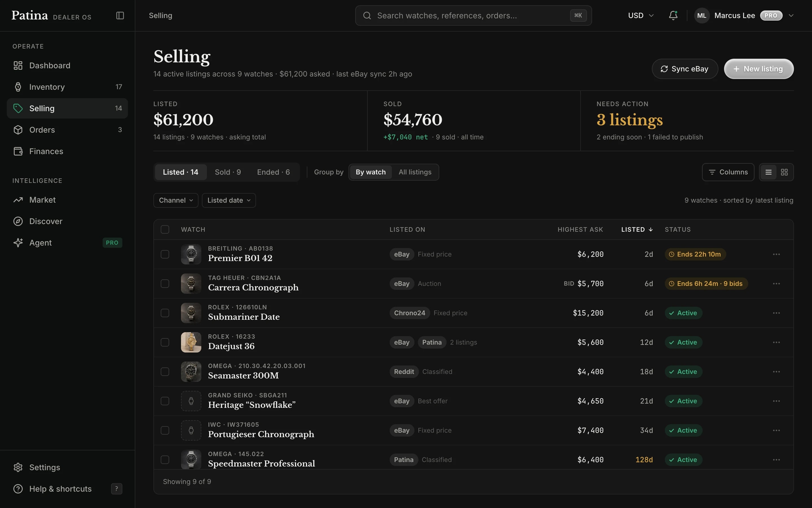Focus the search watches input field
This screenshot has height=508, width=812.
tap(473, 16)
